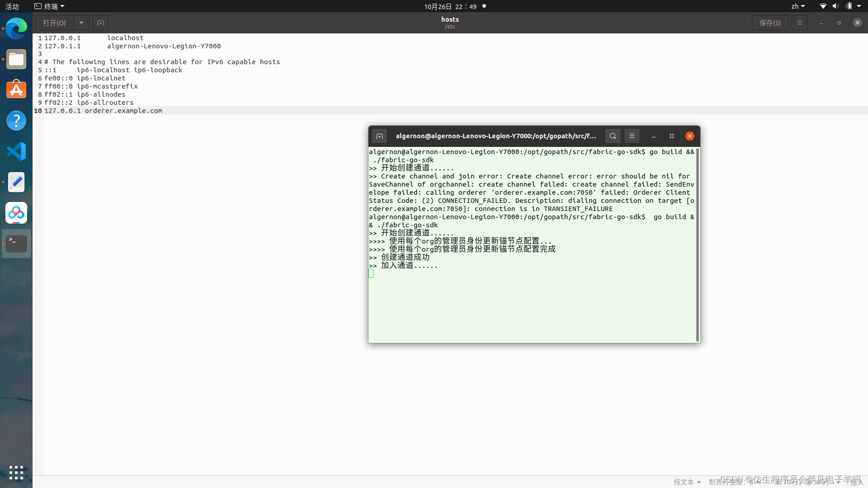Create a new document in gedit toolbar
The width and height of the screenshot is (868, 488).
tap(100, 23)
